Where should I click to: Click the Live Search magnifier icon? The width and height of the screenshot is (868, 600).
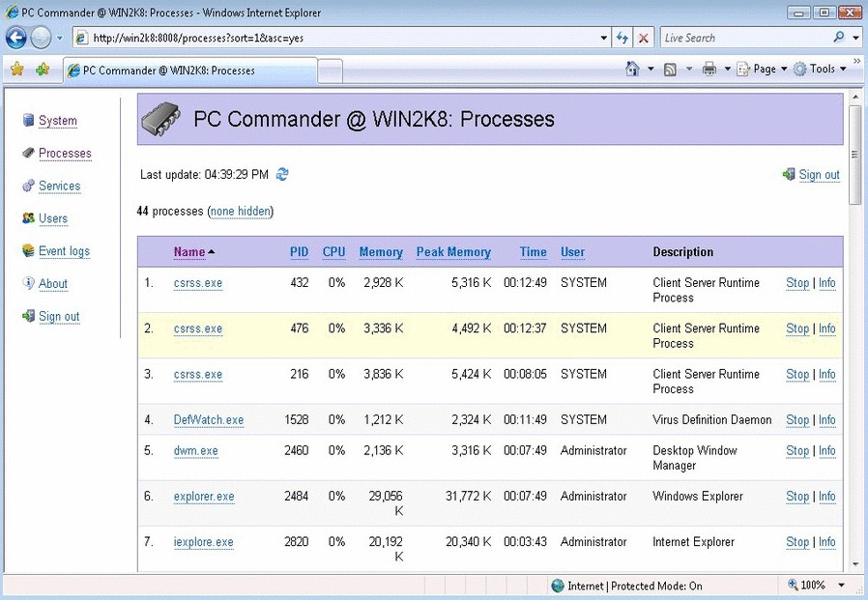[x=839, y=37]
